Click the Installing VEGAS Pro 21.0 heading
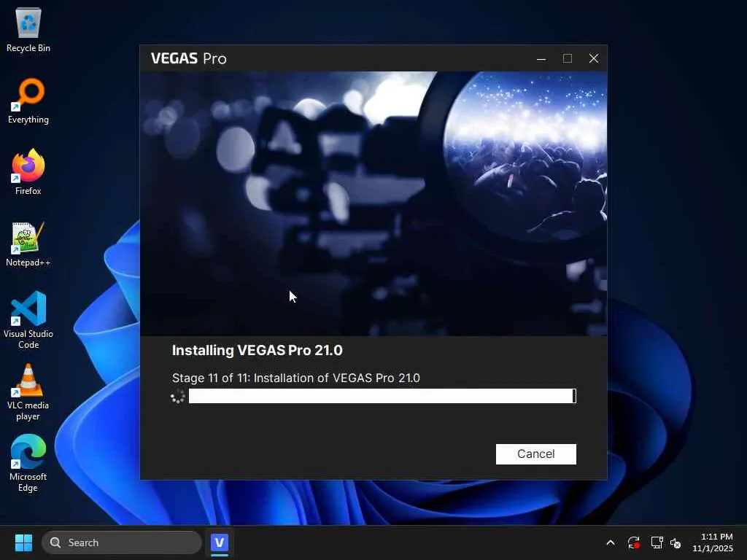The width and height of the screenshot is (747, 560). [258, 351]
